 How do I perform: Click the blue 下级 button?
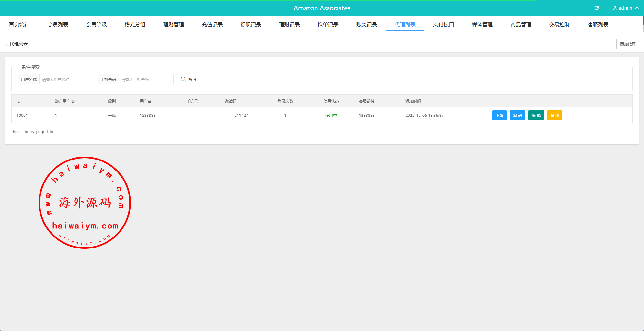click(x=499, y=115)
